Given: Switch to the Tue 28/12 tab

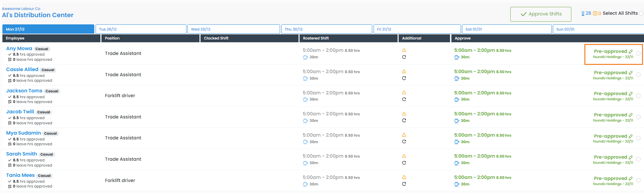Looking at the screenshot, I should tap(141, 29).
